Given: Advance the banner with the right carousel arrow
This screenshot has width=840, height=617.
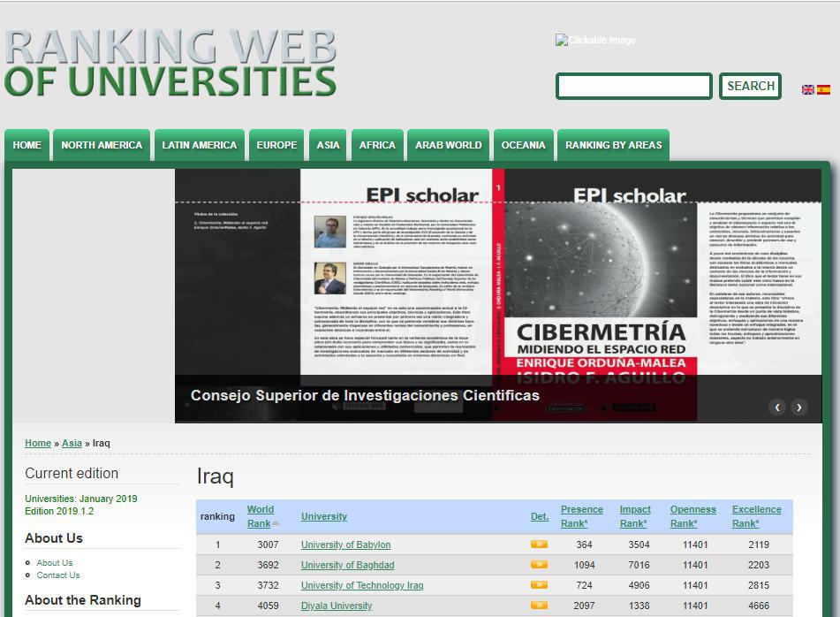Looking at the screenshot, I should [798, 407].
